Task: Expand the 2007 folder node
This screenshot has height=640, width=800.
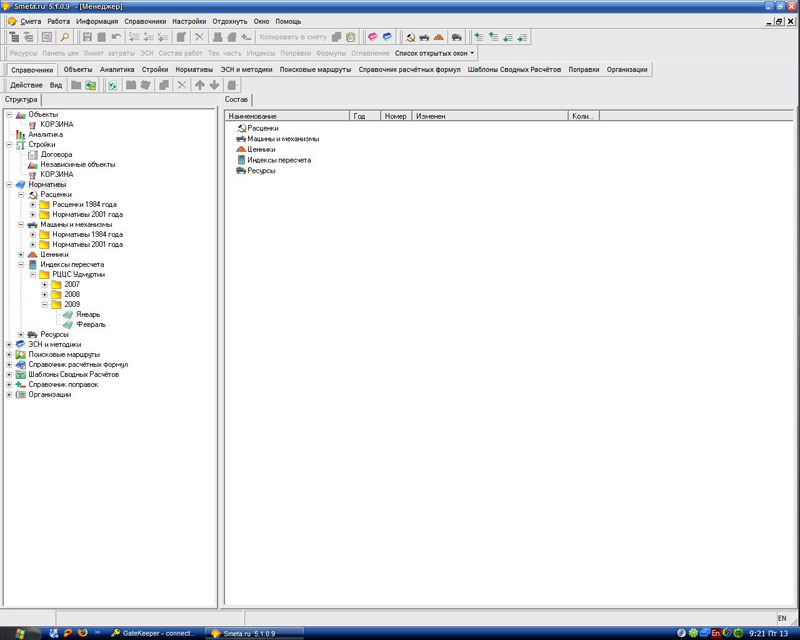Action: tap(44, 284)
